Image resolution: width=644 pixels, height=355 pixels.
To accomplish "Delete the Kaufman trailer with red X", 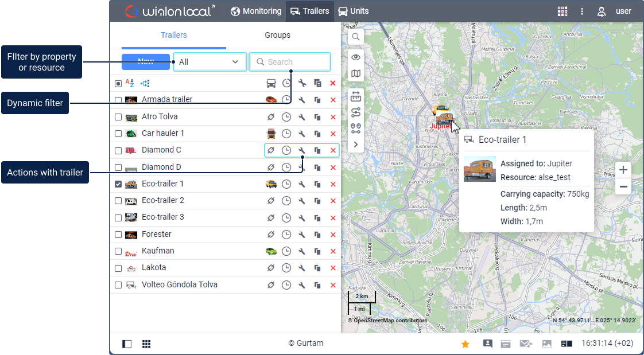I will [x=333, y=251].
